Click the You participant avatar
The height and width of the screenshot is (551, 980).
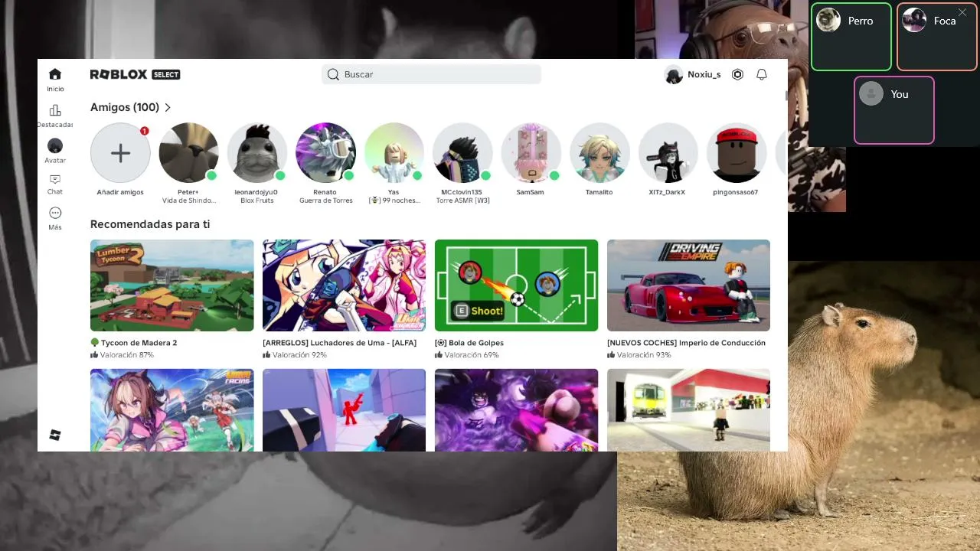tap(871, 94)
